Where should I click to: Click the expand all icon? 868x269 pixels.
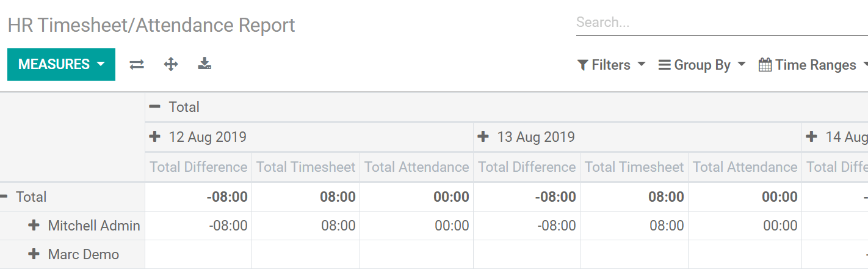tap(171, 64)
